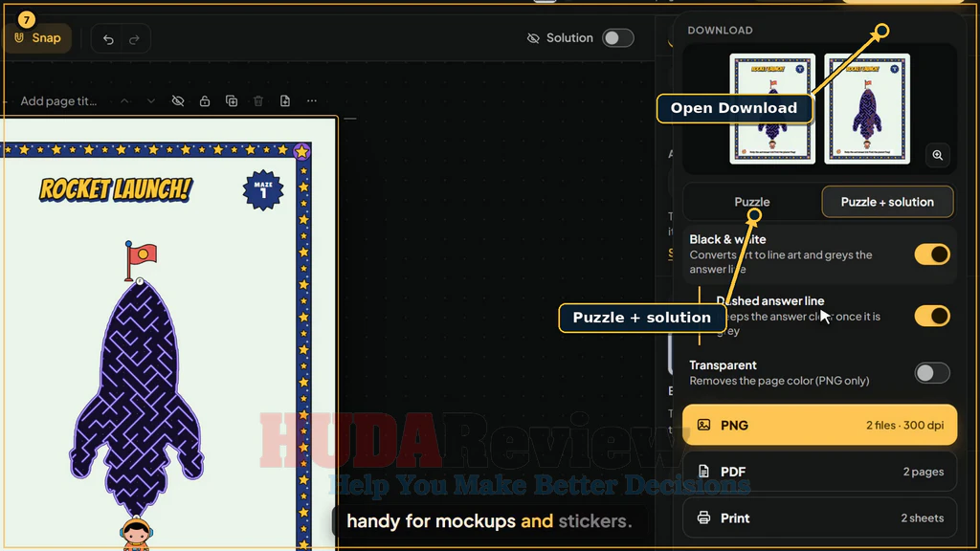Select the puzzle-with-solution preview thumbnail
Screen dimensions: 980x551
[867, 109]
